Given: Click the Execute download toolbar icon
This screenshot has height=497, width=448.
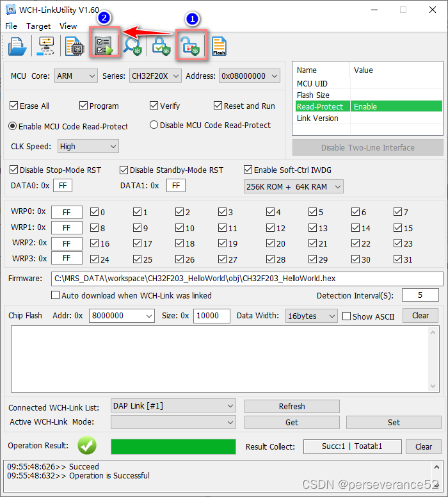Looking at the screenshot, I should 104,46.
